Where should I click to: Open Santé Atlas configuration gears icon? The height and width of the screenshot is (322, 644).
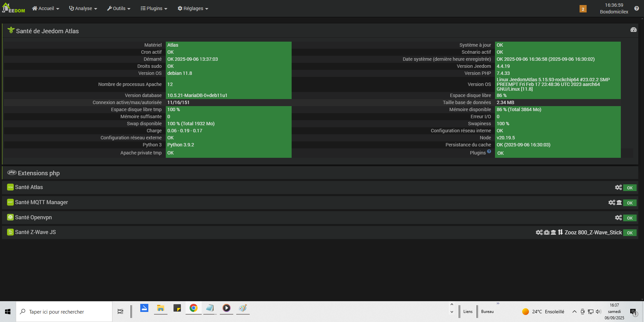[618, 188]
